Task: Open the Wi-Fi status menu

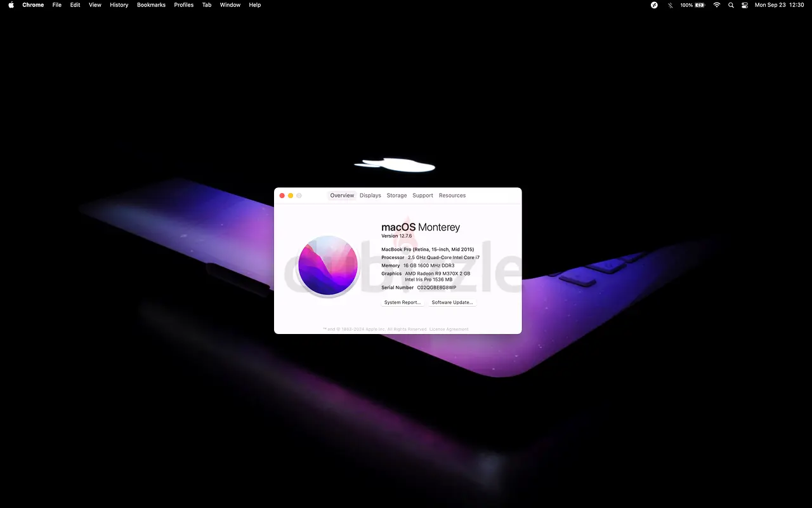Action: pos(717,5)
